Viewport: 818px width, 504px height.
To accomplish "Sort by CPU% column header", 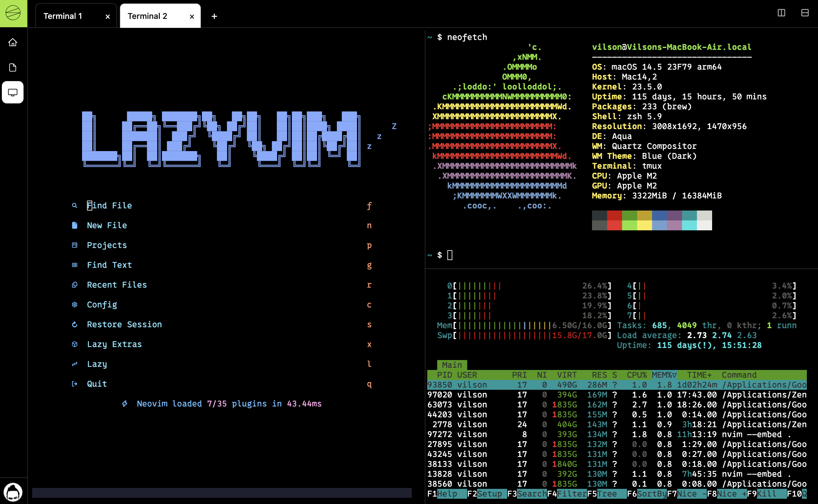I will click(637, 375).
